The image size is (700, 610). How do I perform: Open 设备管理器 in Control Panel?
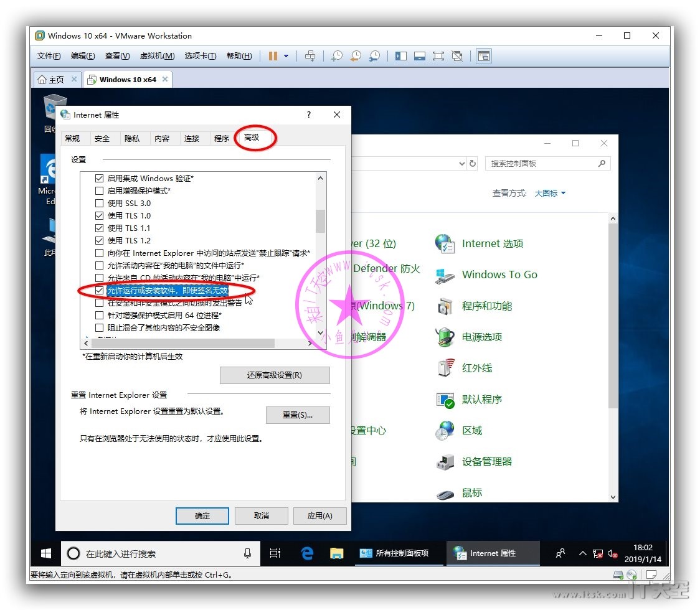click(x=474, y=462)
